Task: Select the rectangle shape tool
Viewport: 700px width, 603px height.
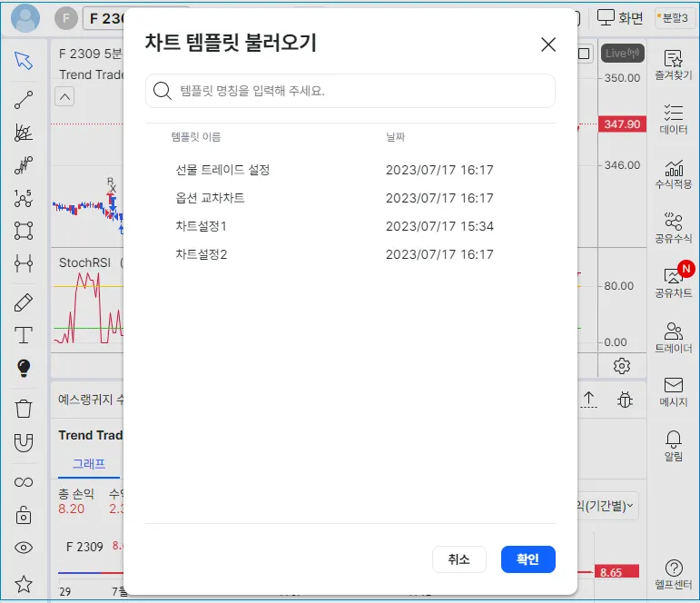Action: click(24, 231)
